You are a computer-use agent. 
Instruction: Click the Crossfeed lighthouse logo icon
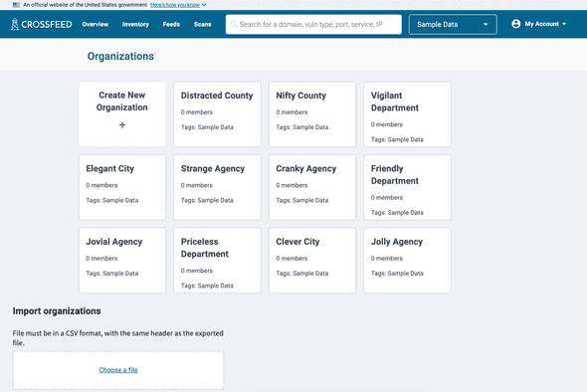(15, 24)
